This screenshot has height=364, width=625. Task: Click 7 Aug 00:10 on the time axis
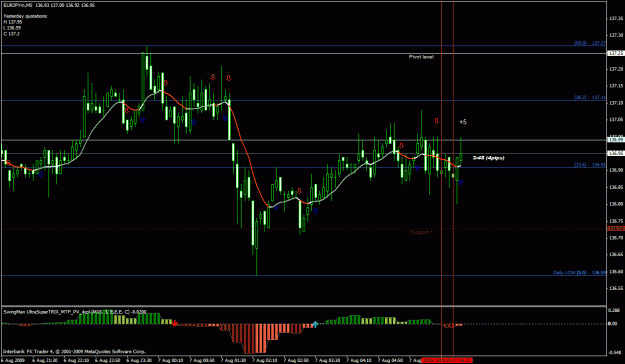(x=170, y=360)
